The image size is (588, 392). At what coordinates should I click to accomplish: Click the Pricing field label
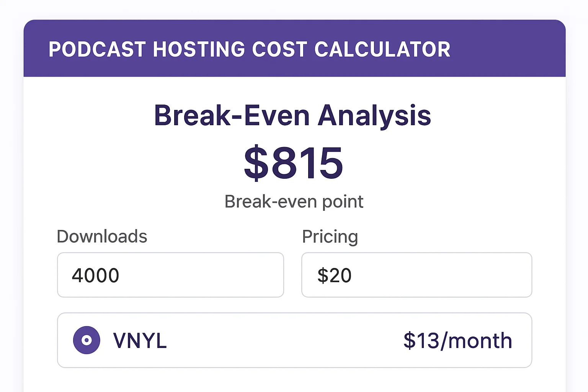(x=330, y=236)
